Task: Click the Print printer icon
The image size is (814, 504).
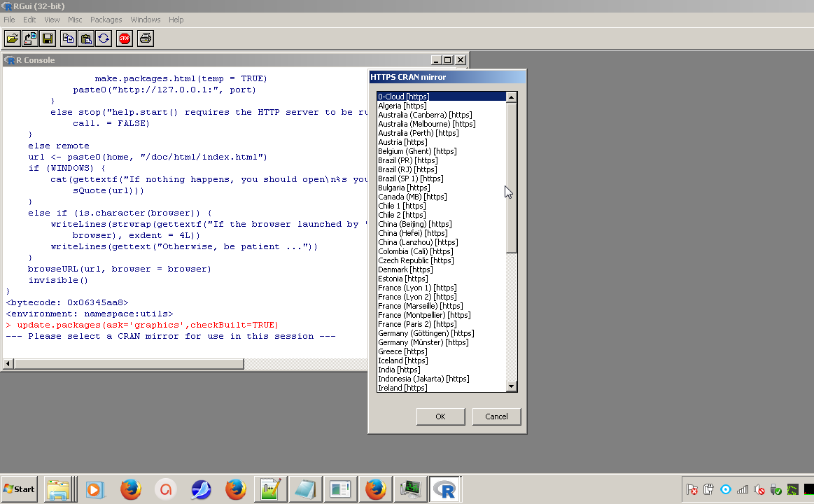Action: click(145, 38)
